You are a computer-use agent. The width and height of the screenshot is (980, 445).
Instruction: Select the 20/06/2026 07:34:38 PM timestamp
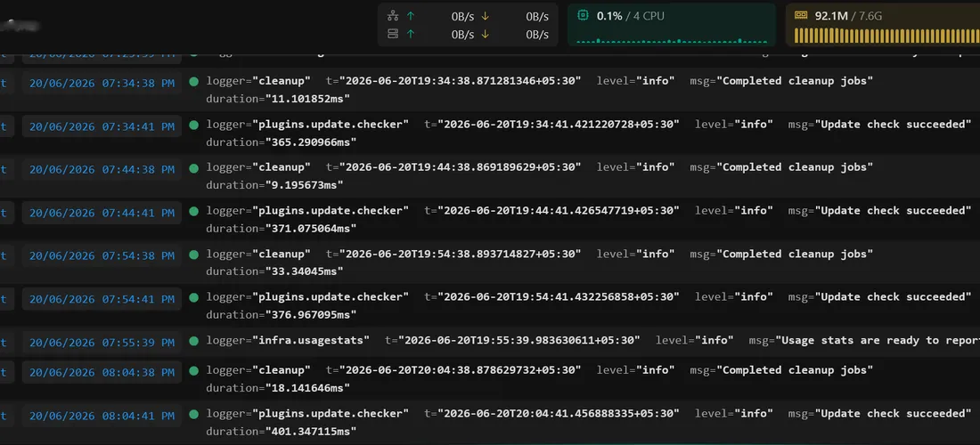102,82
